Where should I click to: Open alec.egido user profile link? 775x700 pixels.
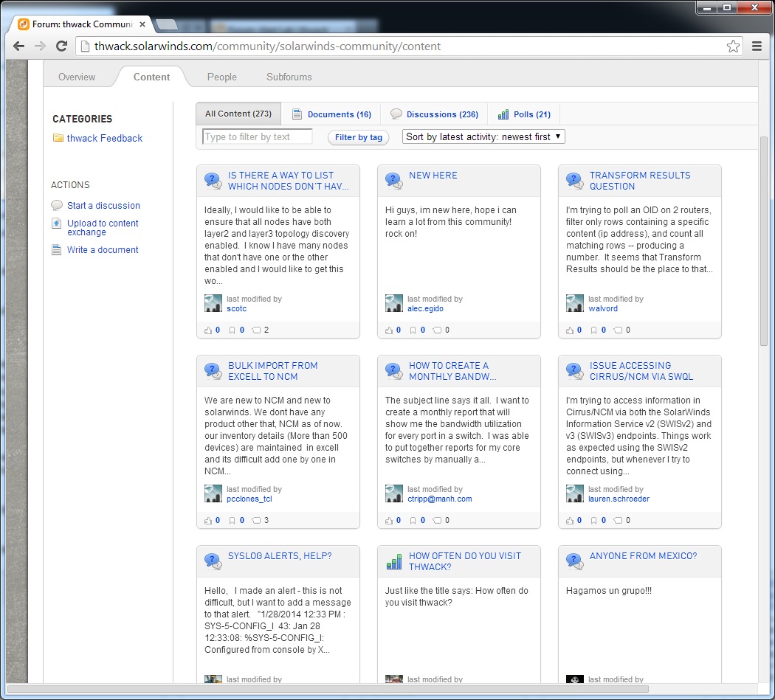click(425, 309)
